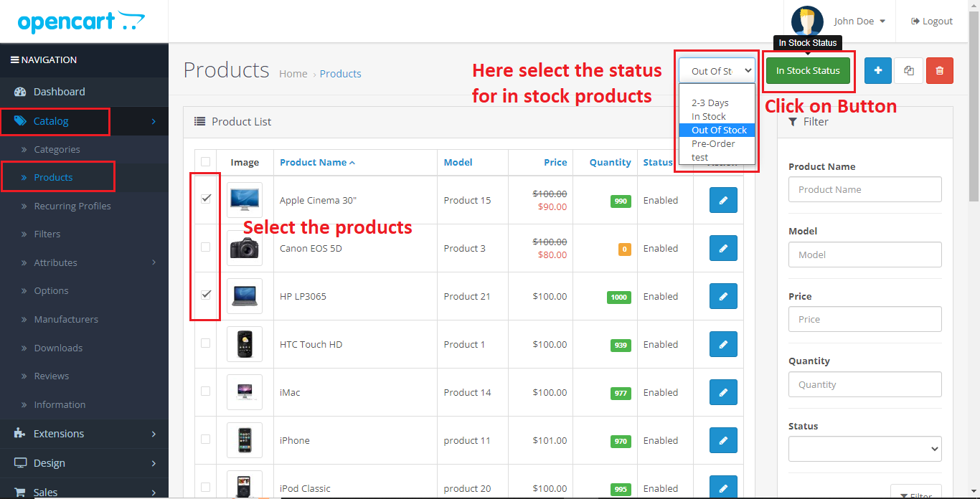
Task: Click the Apple Cinema 30" product thumbnail
Action: pos(245,201)
